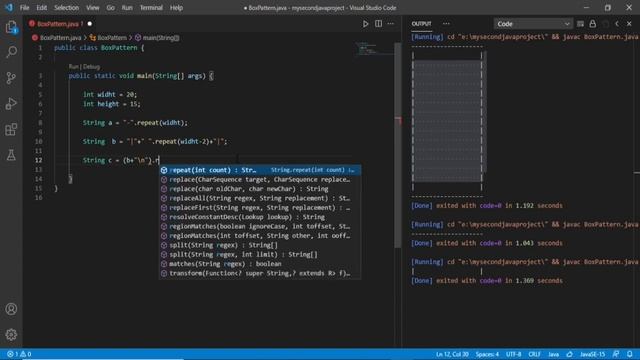Open the Selection menu
This screenshot has width=640, height=360.
(66, 8)
